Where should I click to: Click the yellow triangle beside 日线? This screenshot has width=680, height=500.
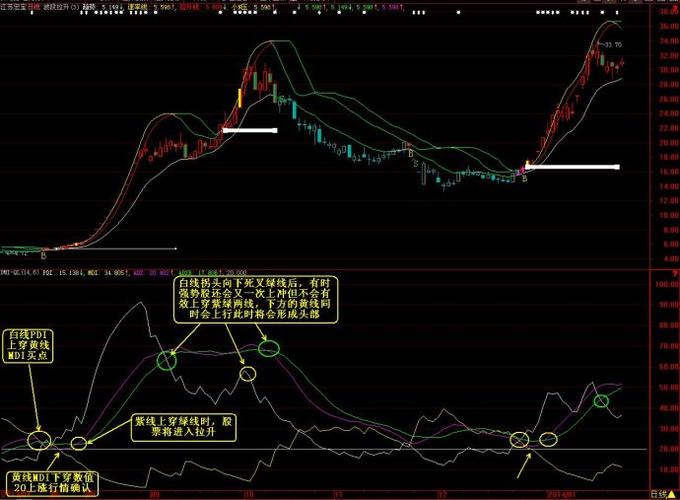coord(673,493)
